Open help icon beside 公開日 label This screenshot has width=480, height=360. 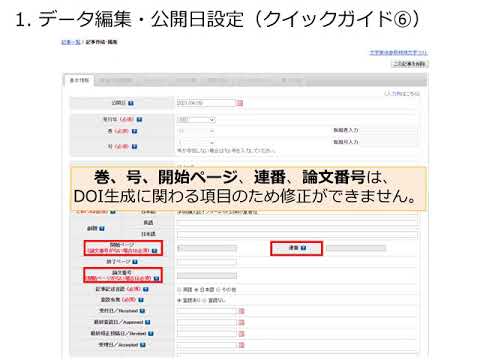[131, 103]
